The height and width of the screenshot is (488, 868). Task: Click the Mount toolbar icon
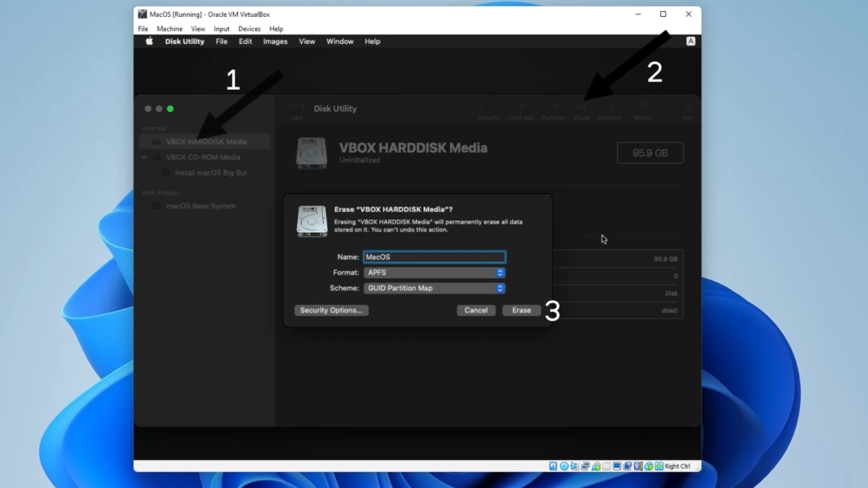tap(643, 106)
